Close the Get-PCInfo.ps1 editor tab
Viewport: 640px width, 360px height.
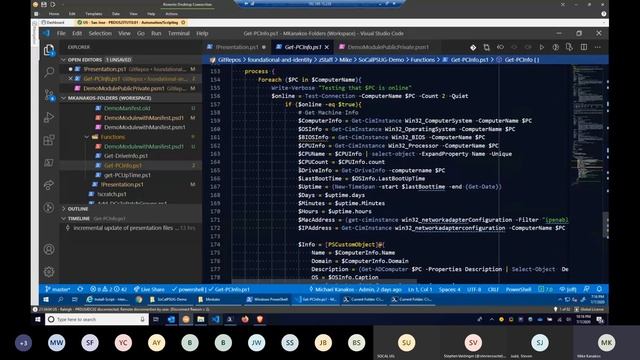click(x=327, y=47)
